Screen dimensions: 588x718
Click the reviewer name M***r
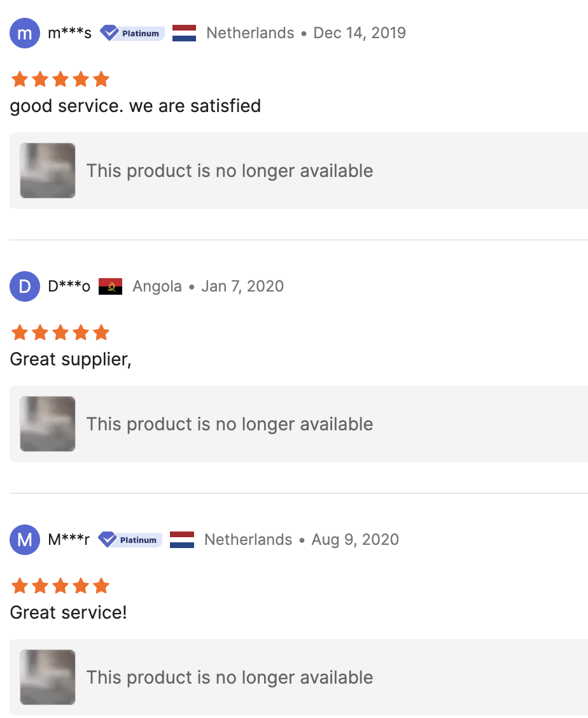tap(69, 540)
